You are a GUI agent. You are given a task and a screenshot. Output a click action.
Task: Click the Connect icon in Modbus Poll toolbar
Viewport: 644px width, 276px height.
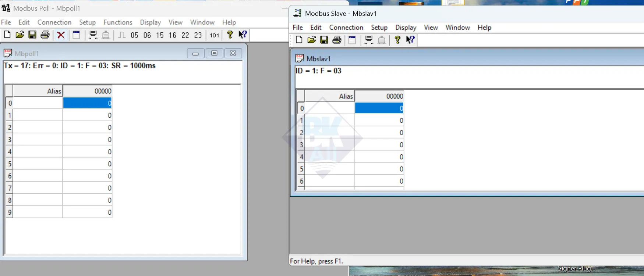[x=93, y=35]
